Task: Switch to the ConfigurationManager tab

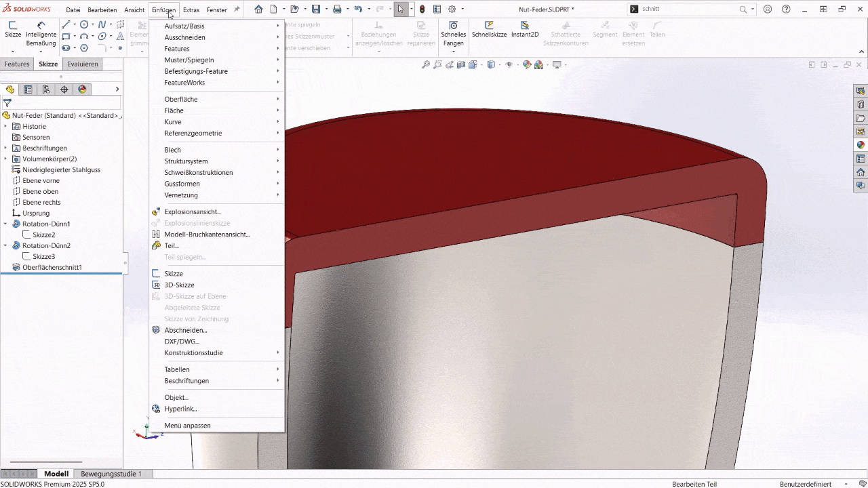Action: pyautogui.click(x=45, y=89)
